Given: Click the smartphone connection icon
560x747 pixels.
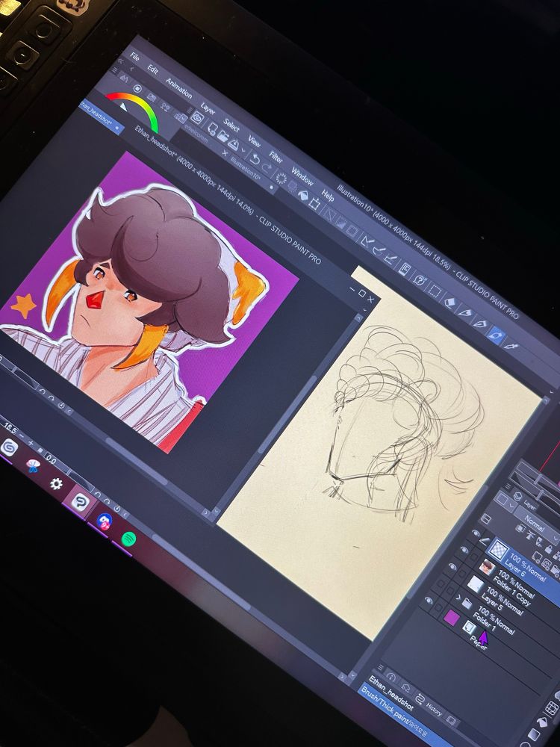Looking at the screenshot, I should click(404, 269).
